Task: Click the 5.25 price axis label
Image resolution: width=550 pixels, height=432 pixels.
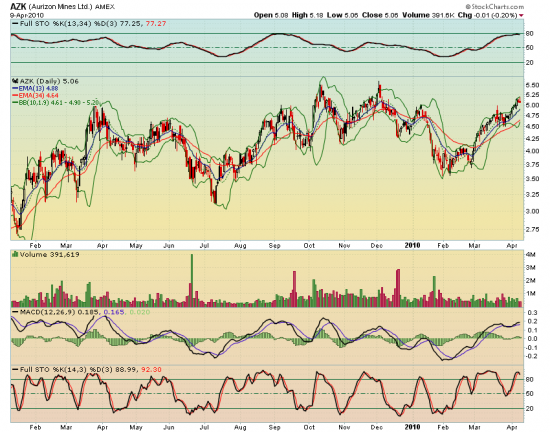Action: (532, 95)
